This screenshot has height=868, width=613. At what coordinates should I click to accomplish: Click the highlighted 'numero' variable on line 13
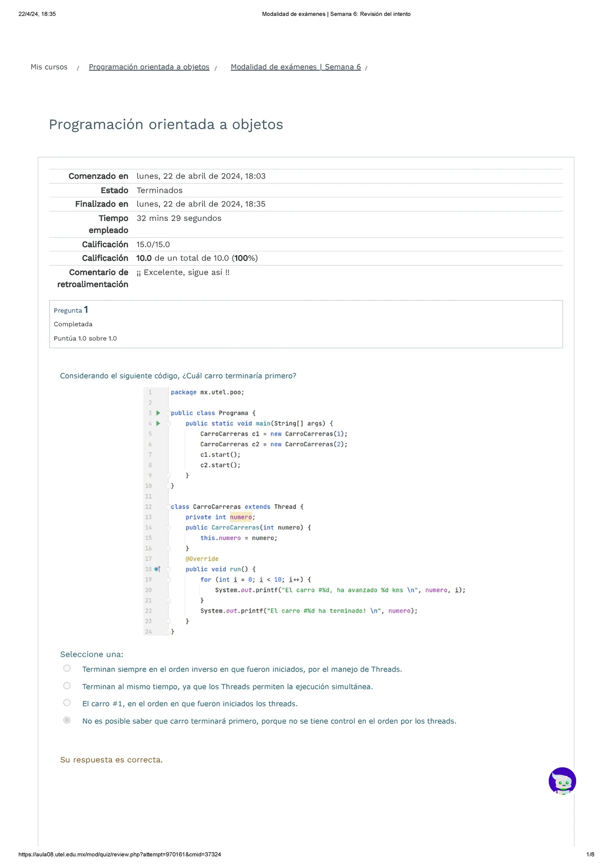point(241,517)
